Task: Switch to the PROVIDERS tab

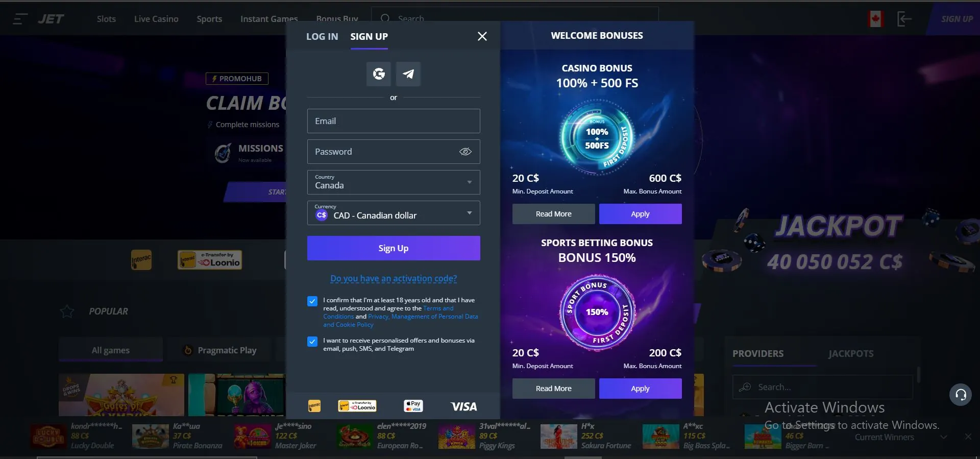Action: point(758,353)
